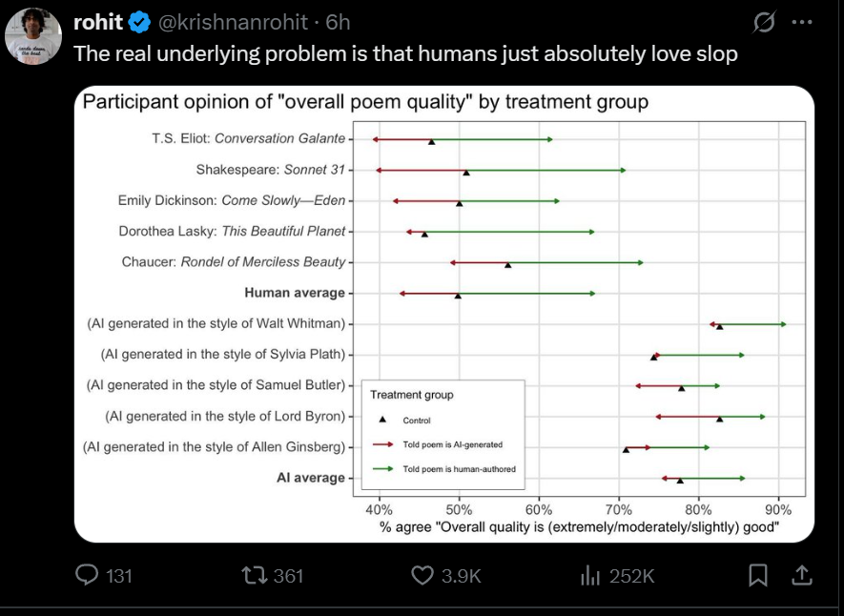This screenshot has height=616, width=844.
Task: Click the Grok slashed-circle icon
Action: [763, 22]
